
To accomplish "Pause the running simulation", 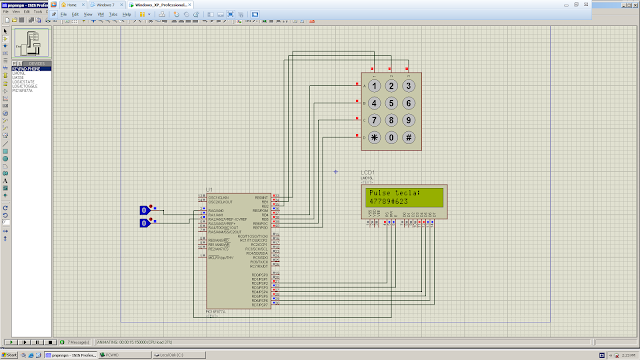I will 37,342.
